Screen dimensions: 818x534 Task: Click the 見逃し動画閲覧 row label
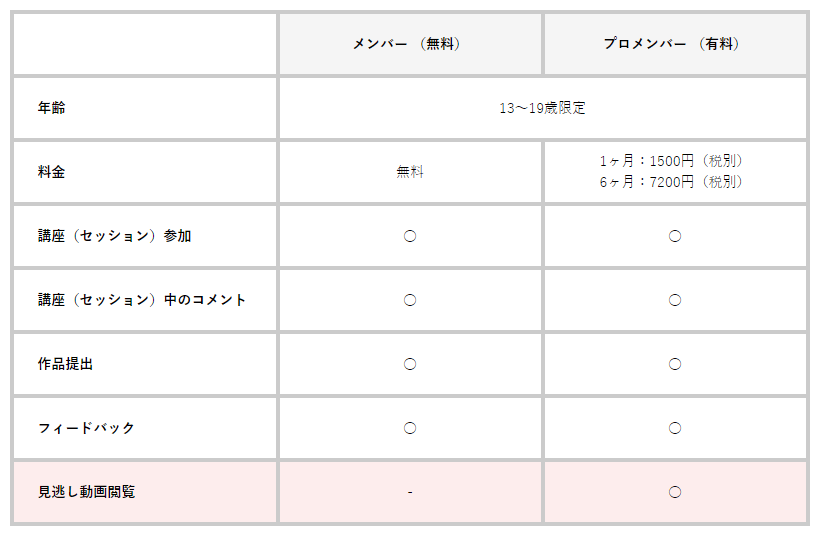(86, 492)
